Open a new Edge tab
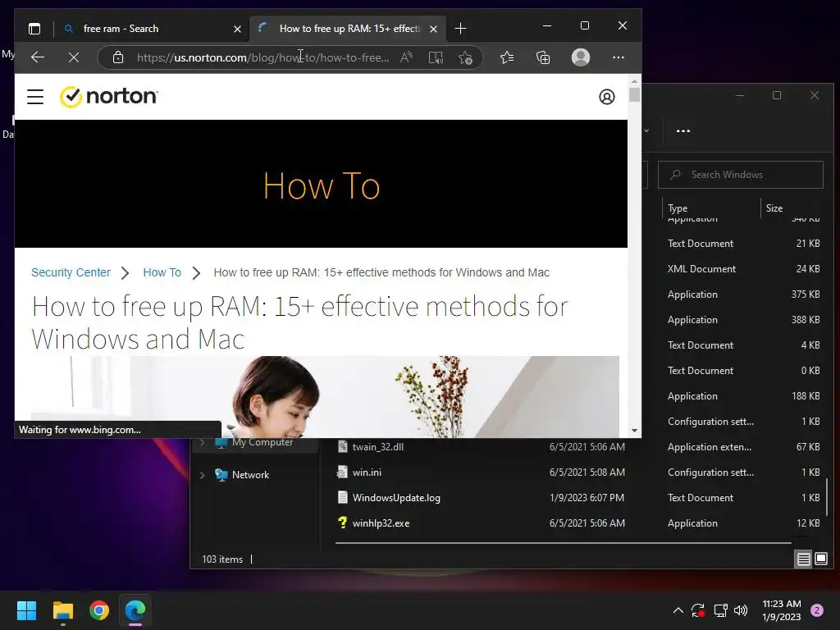 pos(460,29)
